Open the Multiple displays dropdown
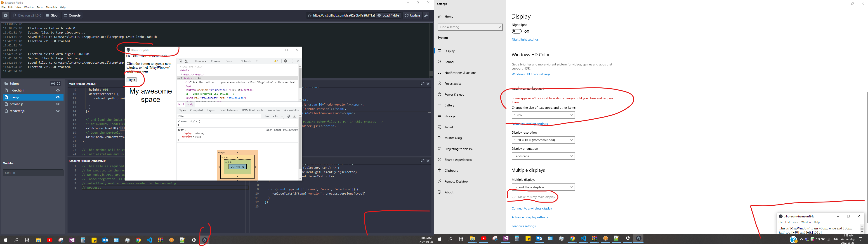 543,187
